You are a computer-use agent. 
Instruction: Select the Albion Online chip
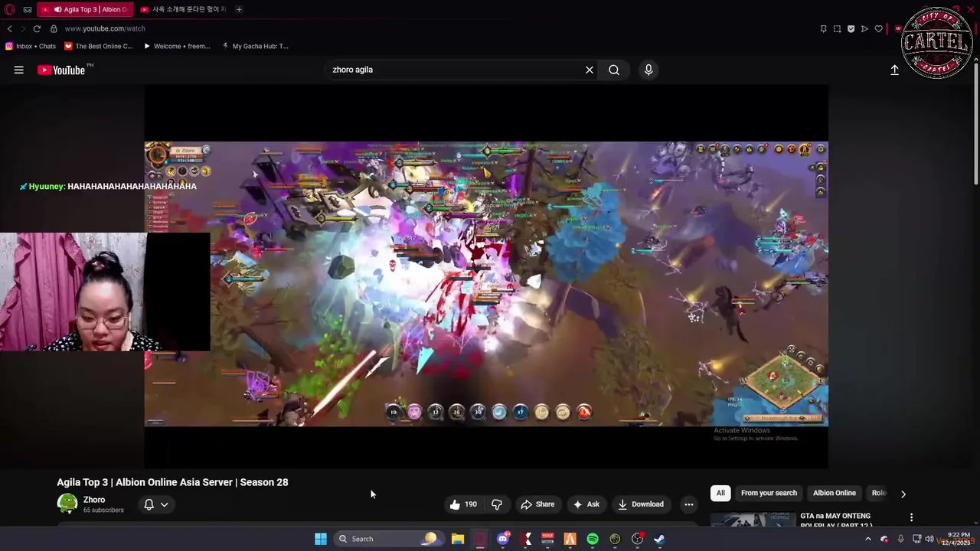point(835,493)
